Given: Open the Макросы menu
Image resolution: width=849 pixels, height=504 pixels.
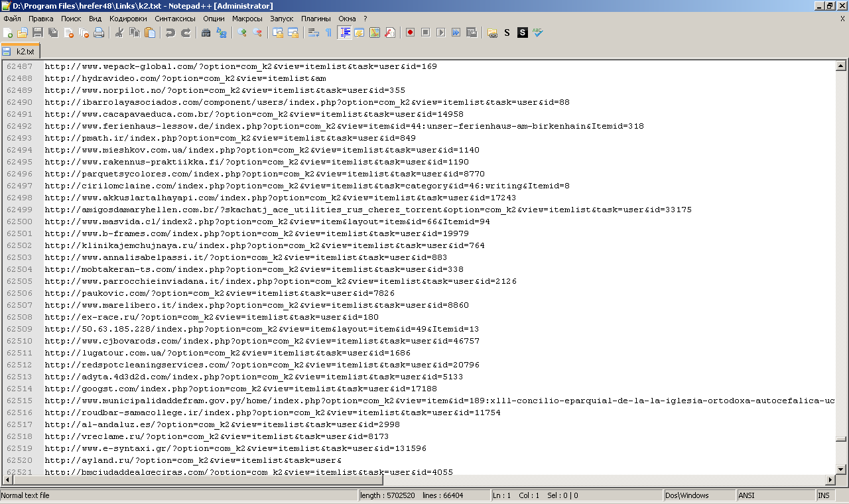Looking at the screenshot, I should point(247,19).
